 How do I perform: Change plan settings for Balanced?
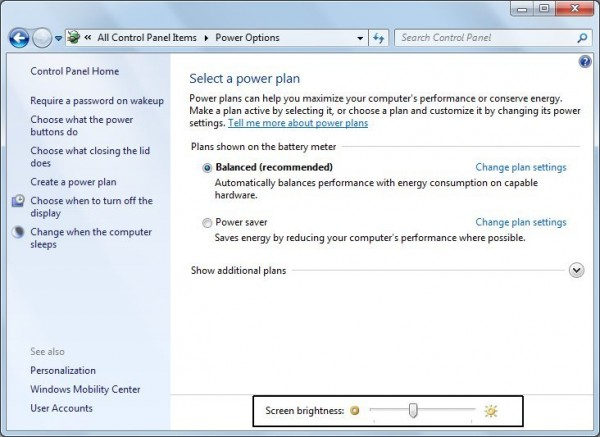521,167
